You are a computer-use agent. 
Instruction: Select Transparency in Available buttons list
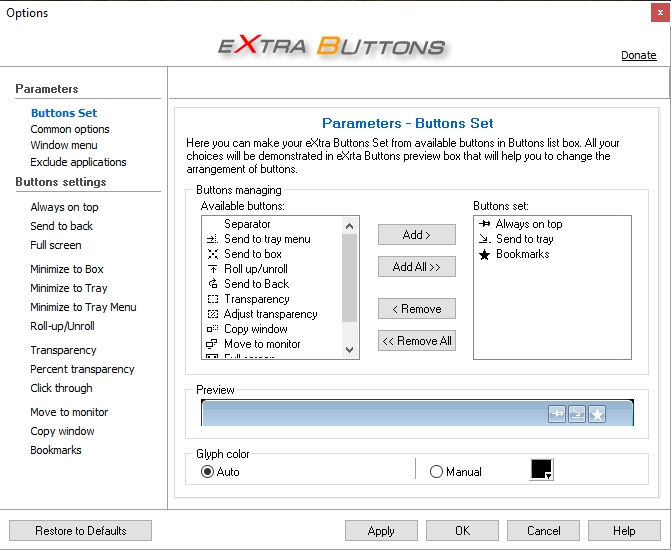click(272, 299)
